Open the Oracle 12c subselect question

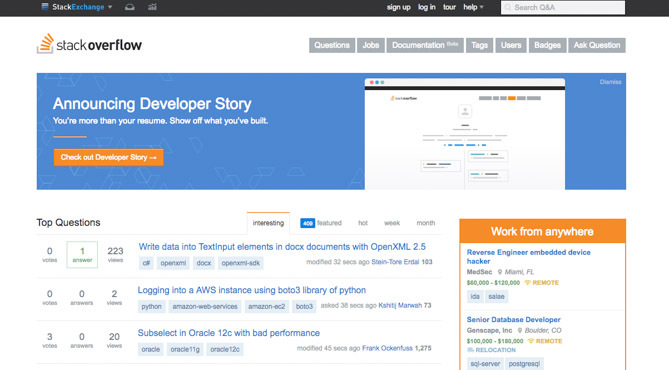point(229,333)
